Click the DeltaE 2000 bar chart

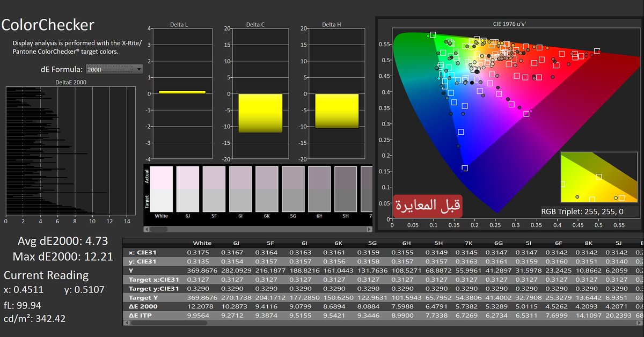point(70,150)
